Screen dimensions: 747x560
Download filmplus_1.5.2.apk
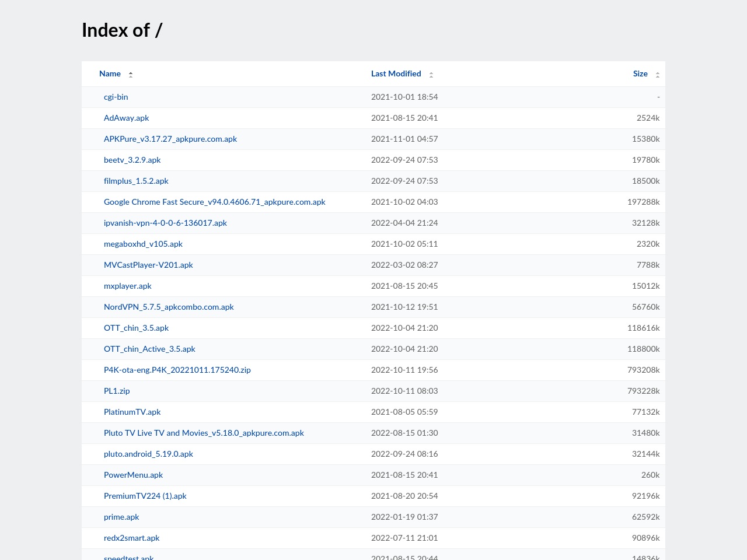coord(136,181)
